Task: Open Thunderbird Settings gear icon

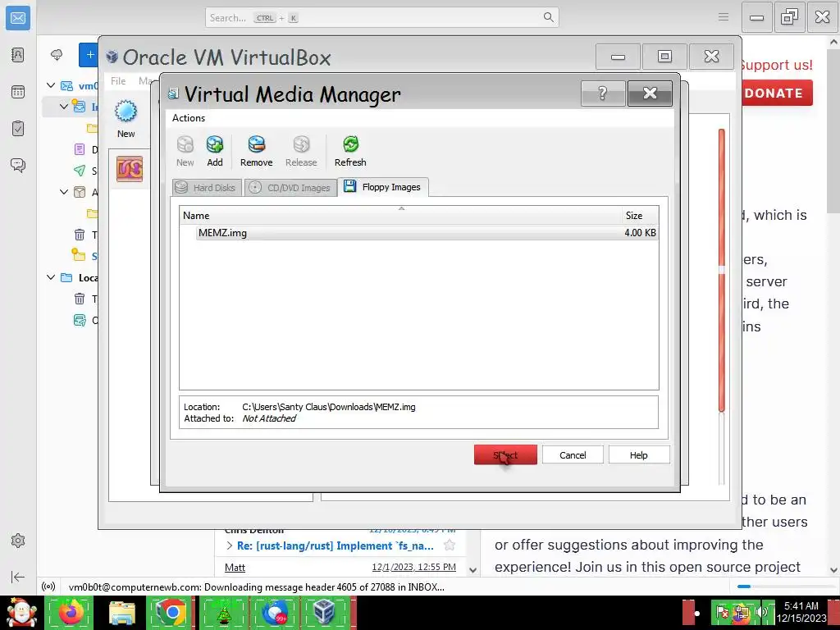Action: (18, 541)
